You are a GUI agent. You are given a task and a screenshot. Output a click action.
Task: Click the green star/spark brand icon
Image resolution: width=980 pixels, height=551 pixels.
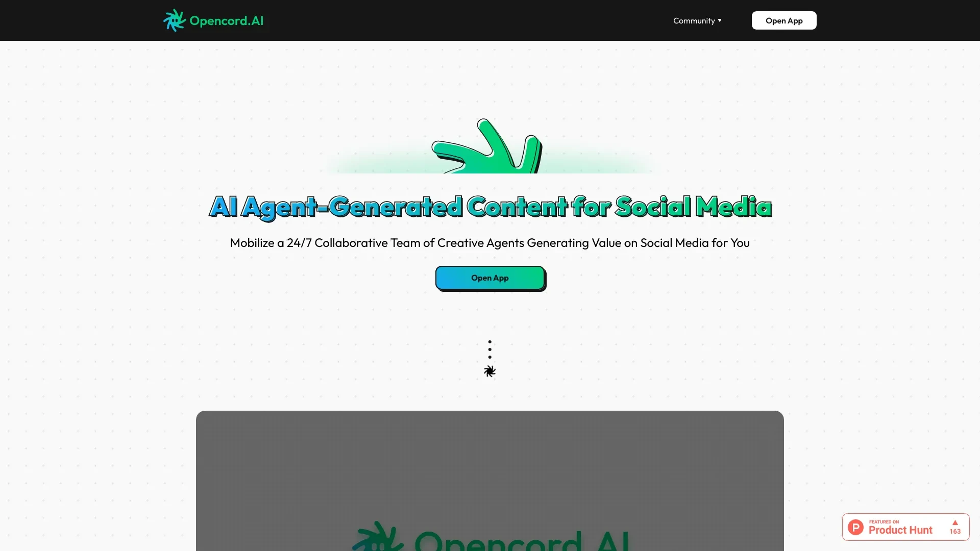[174, 19]
